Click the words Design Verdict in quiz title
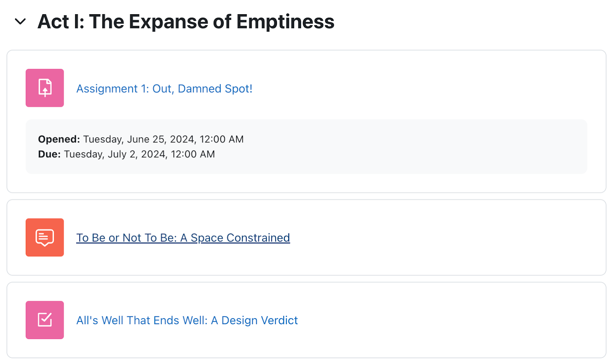 tap(260, 320)
